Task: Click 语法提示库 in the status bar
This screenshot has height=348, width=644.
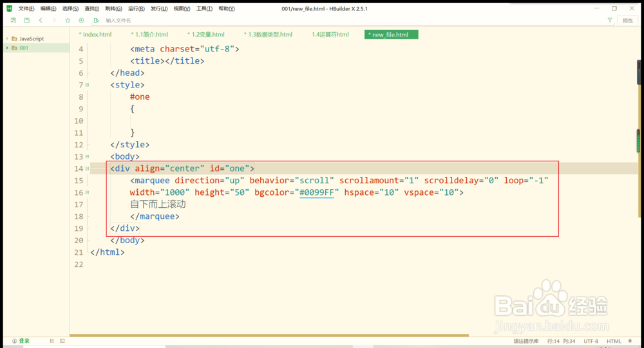Action: [526, 341]
